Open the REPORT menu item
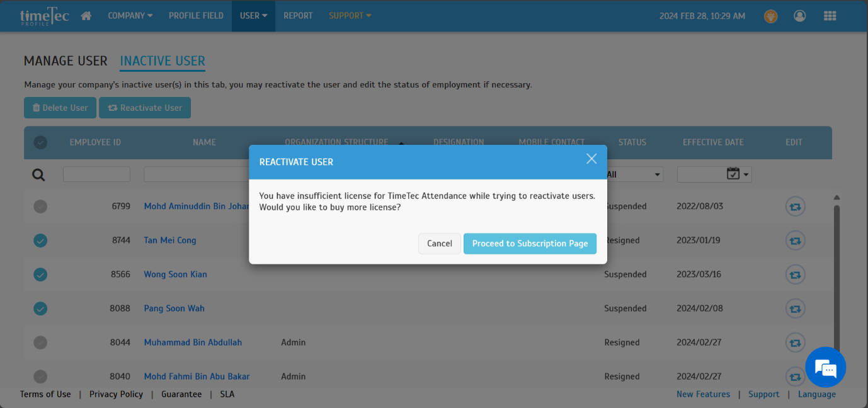The width and height of the screenshot is (868, 408). click(298, 16)
